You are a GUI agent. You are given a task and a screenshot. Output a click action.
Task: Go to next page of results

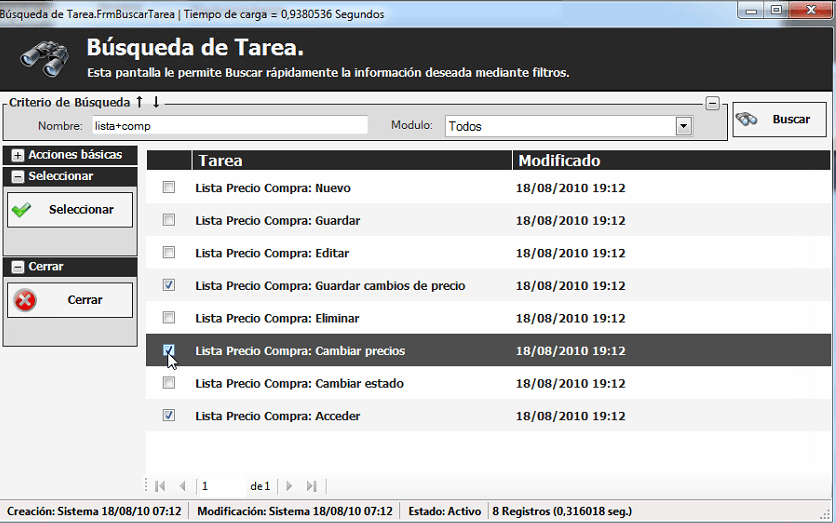click(x=289, y=486)
